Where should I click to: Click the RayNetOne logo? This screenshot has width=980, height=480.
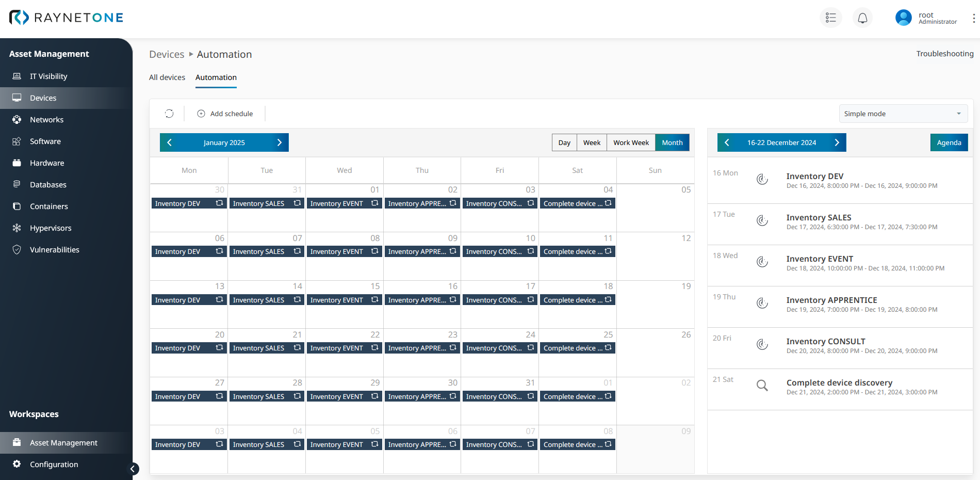tap(67, 18)
